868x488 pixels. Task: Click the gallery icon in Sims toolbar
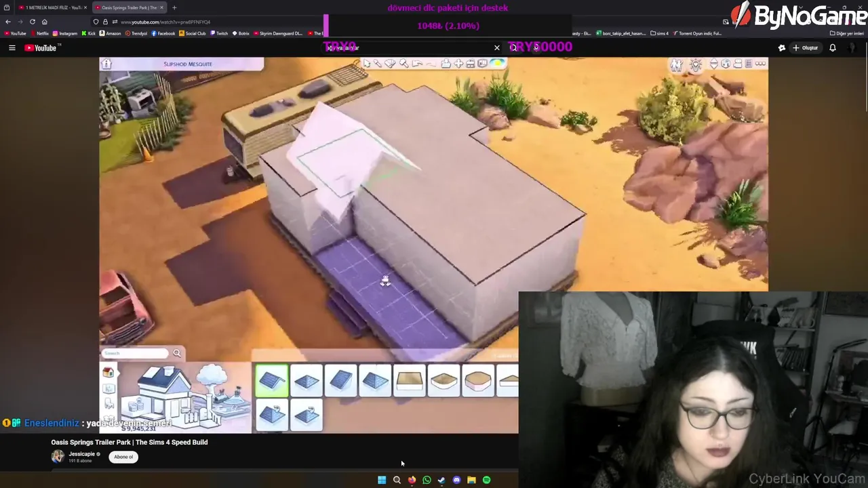pyautogui.click(x=482, y=63)
